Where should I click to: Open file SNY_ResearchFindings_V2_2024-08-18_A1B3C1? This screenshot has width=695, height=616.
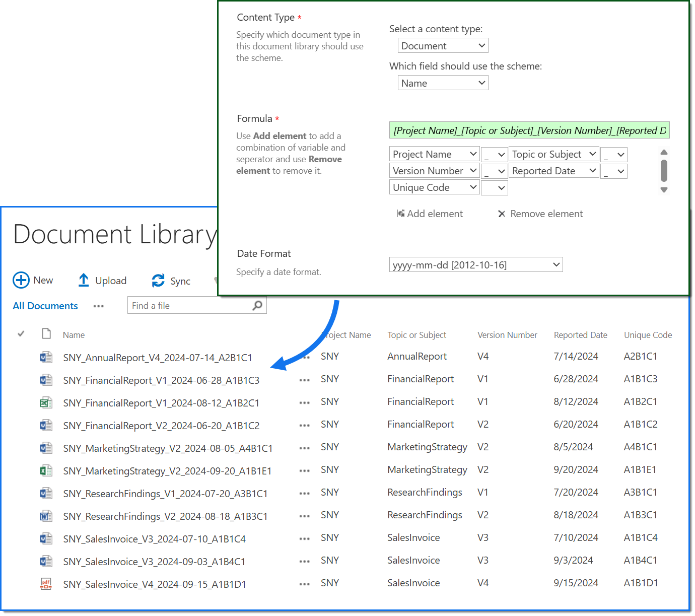165,516
